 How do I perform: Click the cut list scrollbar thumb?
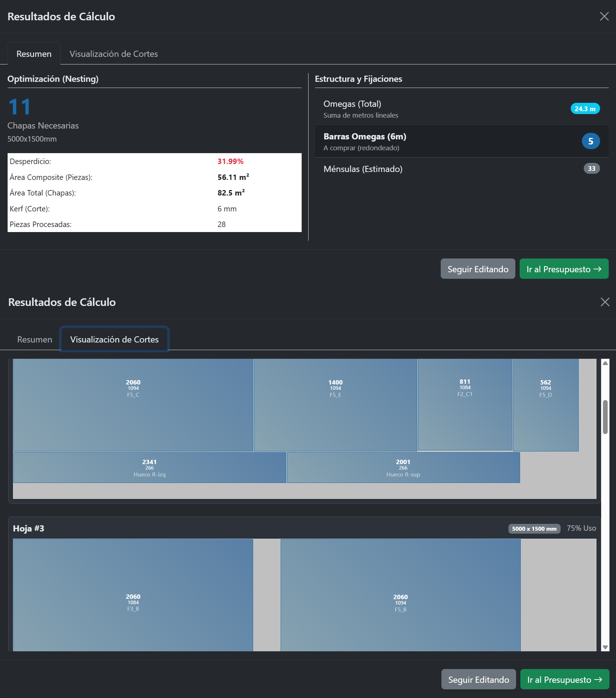tap(605, 417)
